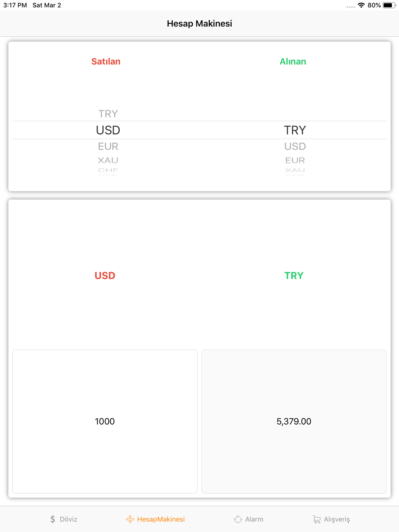Switch to the Alarm tab label
Image resolution: width=399 pixels, height=532 pixels.
pyautogui.click(x=254, y=519)
